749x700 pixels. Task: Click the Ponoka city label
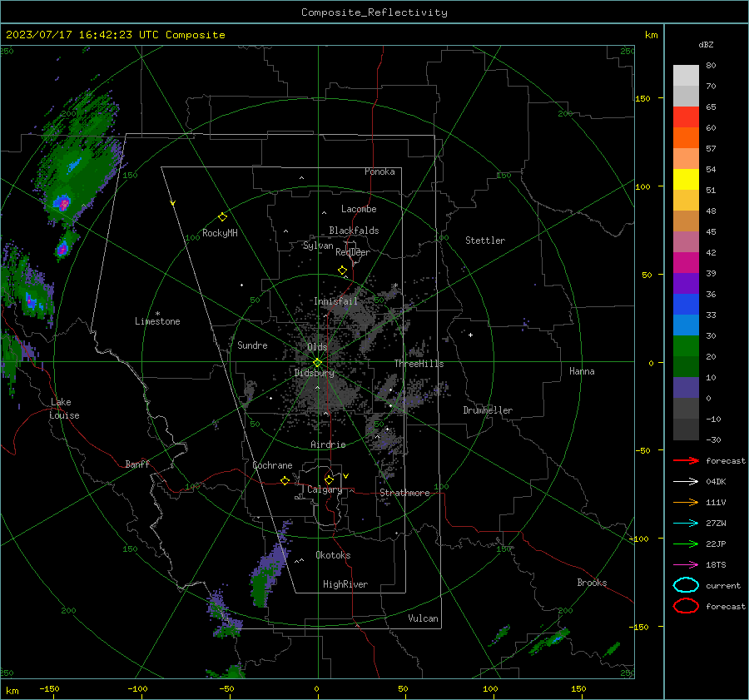[379, 171]
